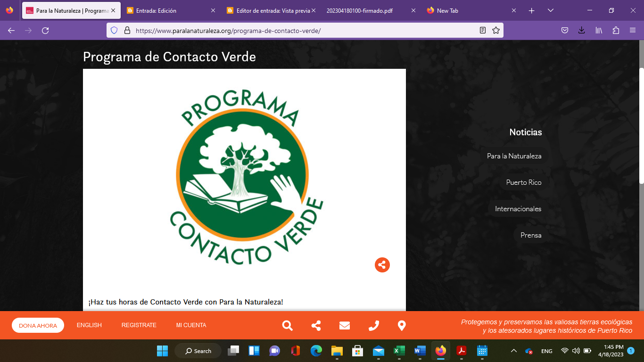Open the Teams chat taskbar icon
Image resolution: width=644 pixels, height=362 pixels.
pyautogui.click(x=274, y=351)
